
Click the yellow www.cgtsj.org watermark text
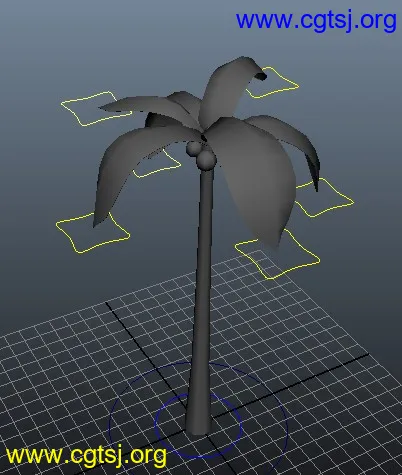pos(86,455)
